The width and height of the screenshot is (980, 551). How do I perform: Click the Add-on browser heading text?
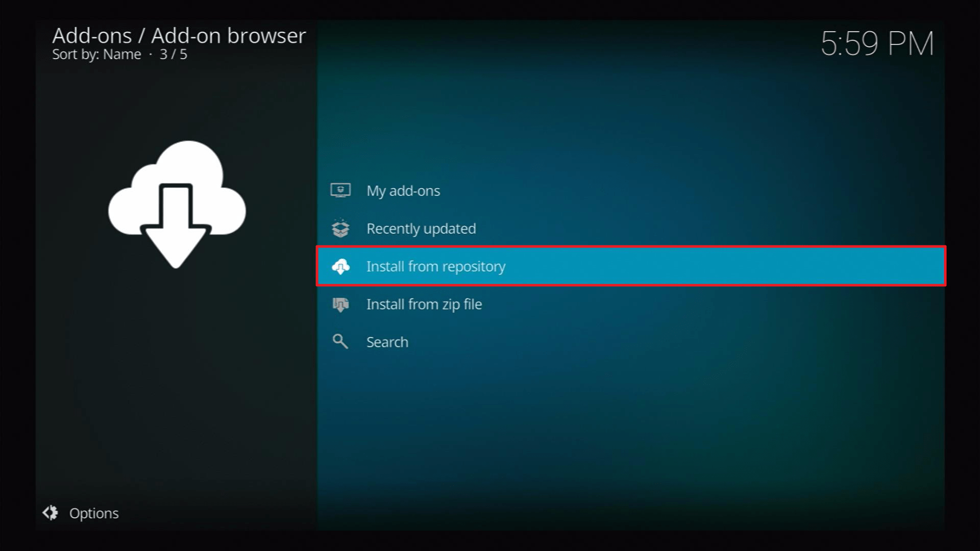(228, 36)
